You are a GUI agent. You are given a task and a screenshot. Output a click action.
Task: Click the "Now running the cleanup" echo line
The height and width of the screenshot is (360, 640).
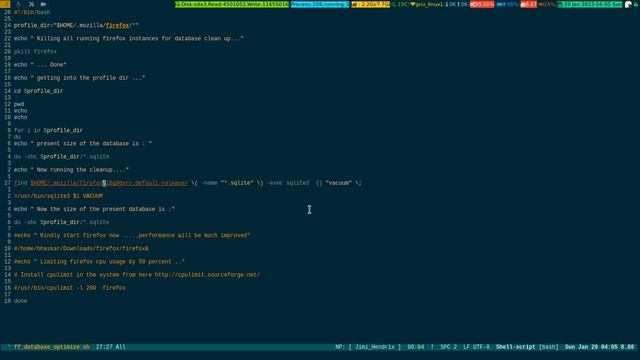click(71, 169)
